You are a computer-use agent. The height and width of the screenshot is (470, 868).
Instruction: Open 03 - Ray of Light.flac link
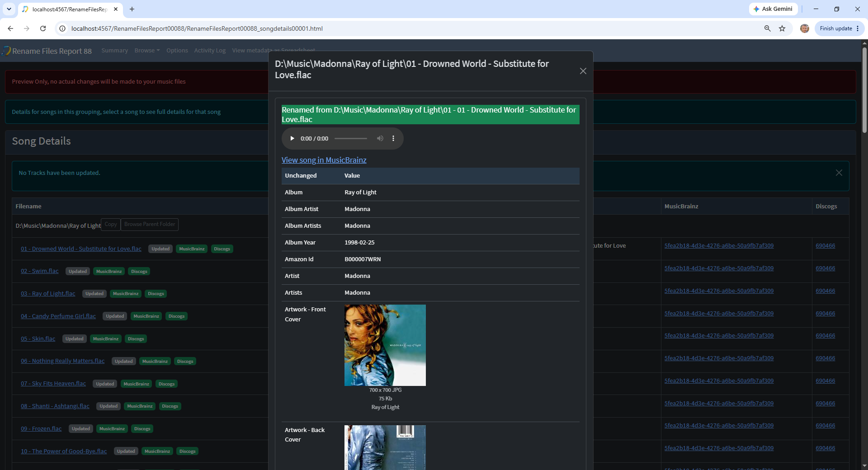pos(48,294)
